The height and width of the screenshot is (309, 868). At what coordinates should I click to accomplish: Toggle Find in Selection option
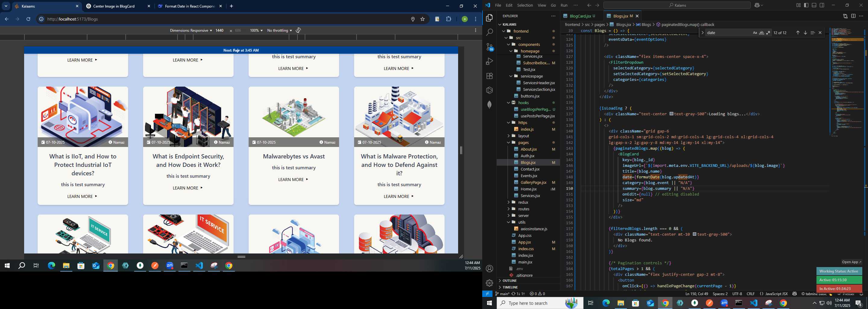(813, 33)
